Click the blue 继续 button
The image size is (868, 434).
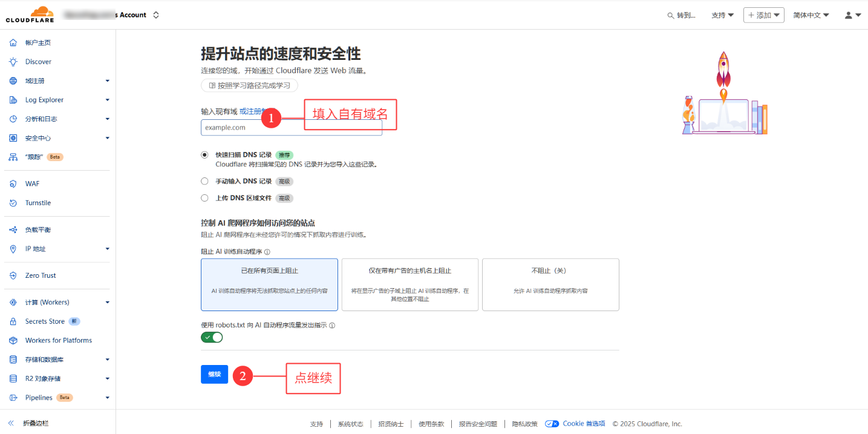[214, 374]
